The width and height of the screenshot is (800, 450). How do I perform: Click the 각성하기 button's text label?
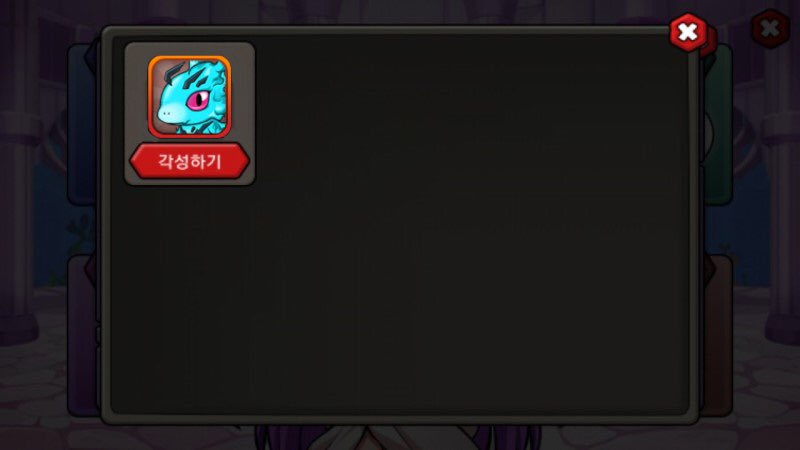189,162
